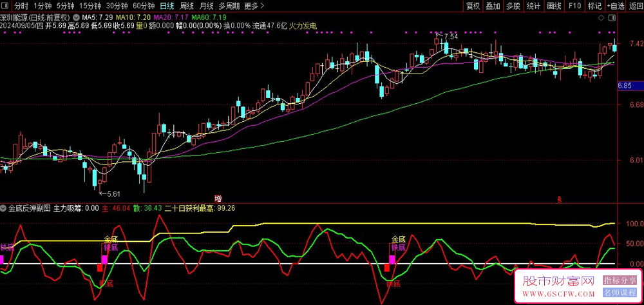Click the 金底反弹副图 indicator name
The height and width of the screenshot is (305, 644).
(30, 208)
